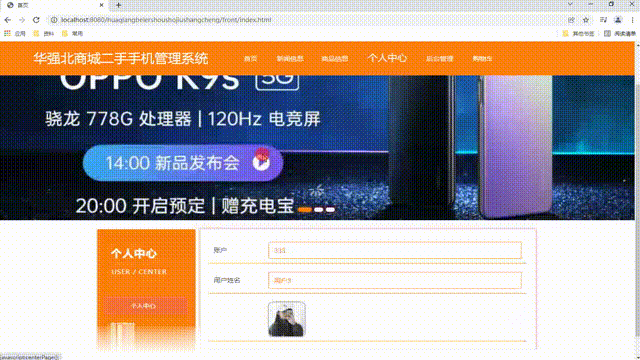
Task: Bookmark this page with the star icon
Action: (x=586, y=20)
